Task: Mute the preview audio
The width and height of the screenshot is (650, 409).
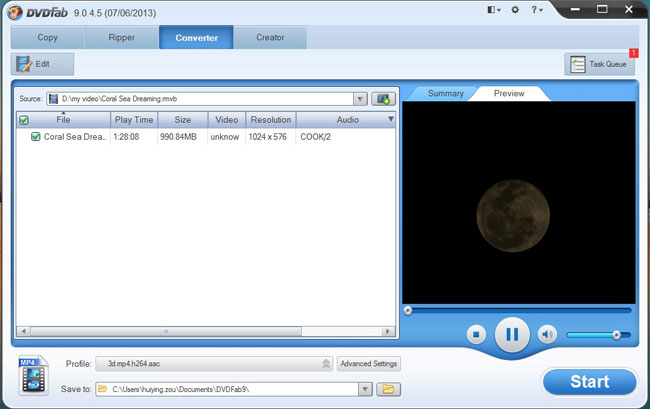Action: point(547,334)
